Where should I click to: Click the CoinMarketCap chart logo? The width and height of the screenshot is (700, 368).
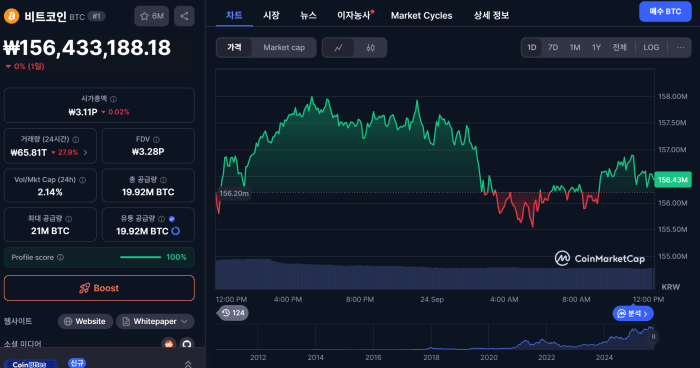tap(600, 258)
